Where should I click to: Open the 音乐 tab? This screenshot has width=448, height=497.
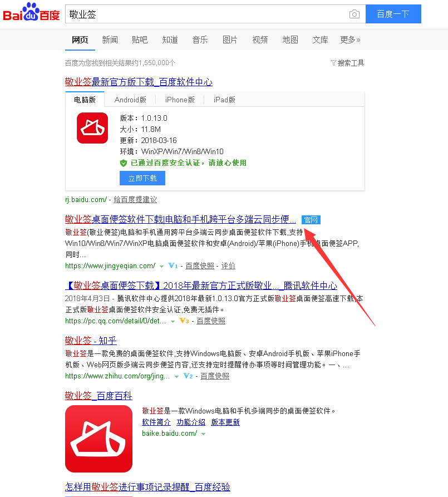coord(200,40)
